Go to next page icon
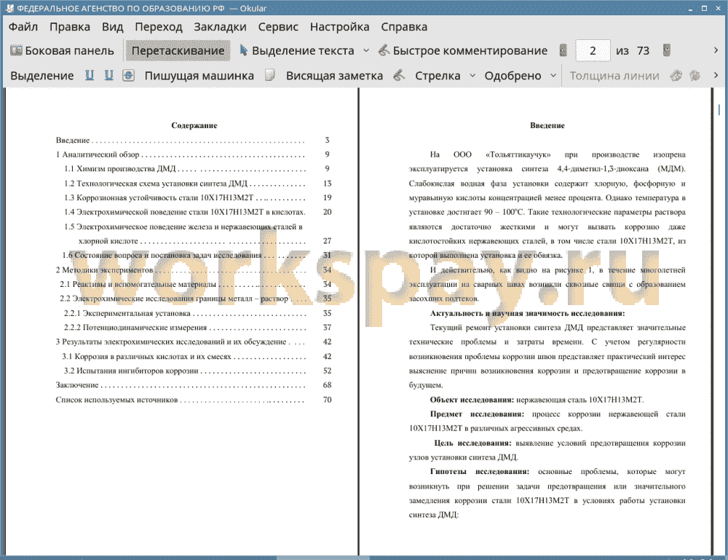This screenshot has width=728, height=560. 667,50
